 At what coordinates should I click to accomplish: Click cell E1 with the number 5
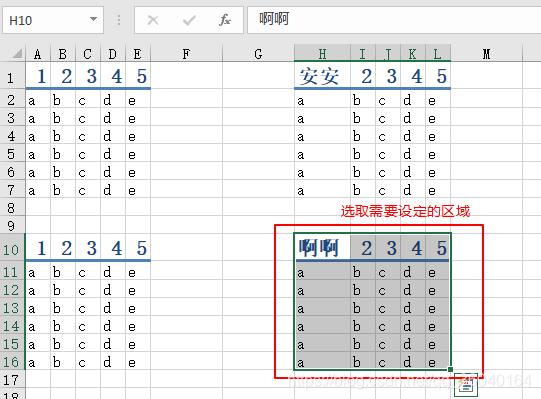click(138, 76)
